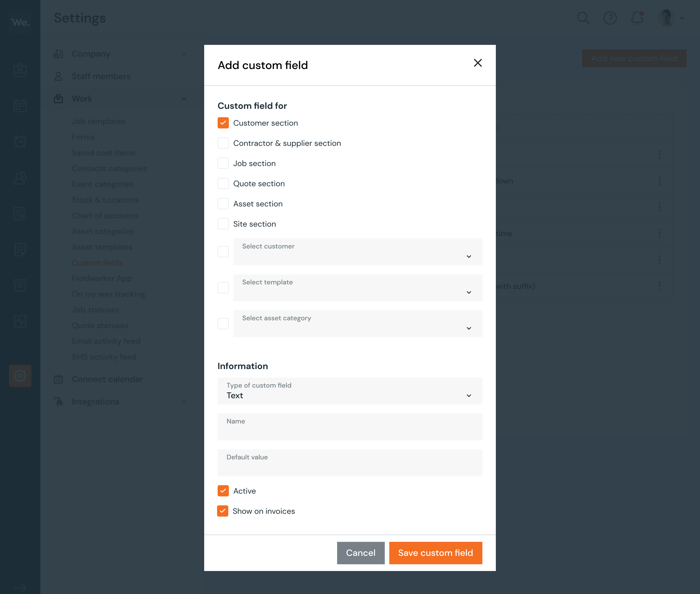Disable the Active status checkbox
The width and height of the screenshot is (700, 594).
(223, 491)
